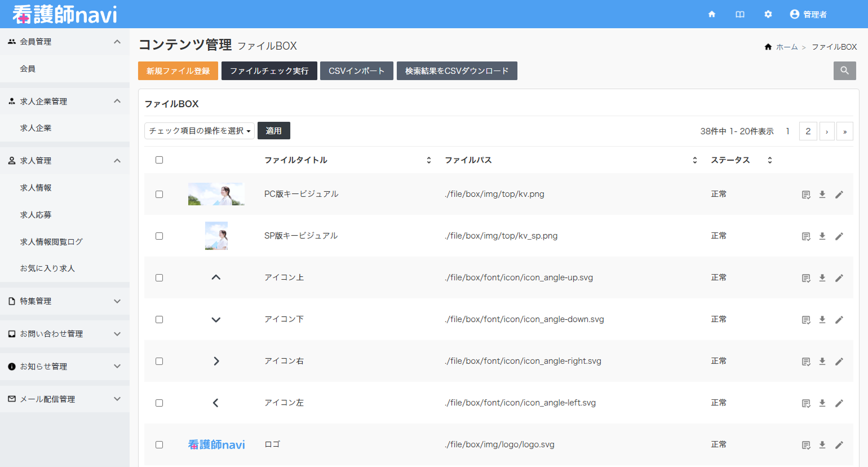The width and height of the screenshot is (868, 467).
Task: Open the book manual icon in header
Action: [x=740, y=14]
